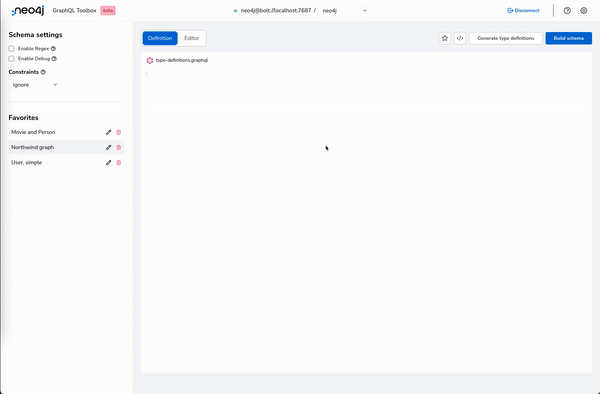Click Generate type definitions button
This screenshot has height=394, width=600.
point(505,38)
